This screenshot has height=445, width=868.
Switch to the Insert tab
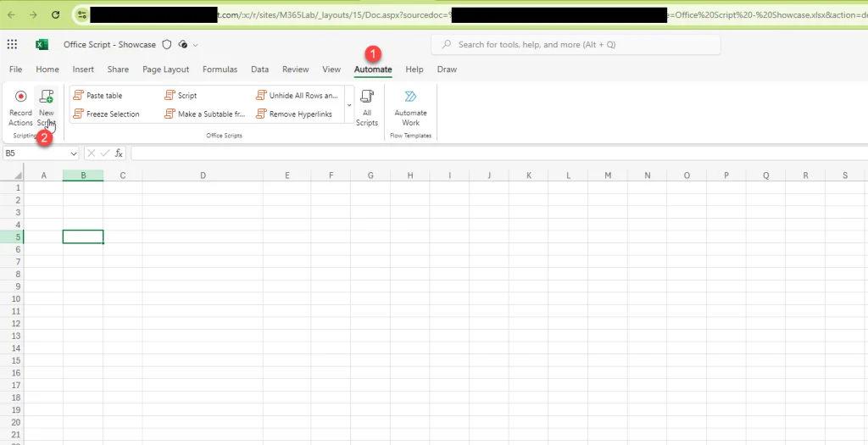click(83, 70)
